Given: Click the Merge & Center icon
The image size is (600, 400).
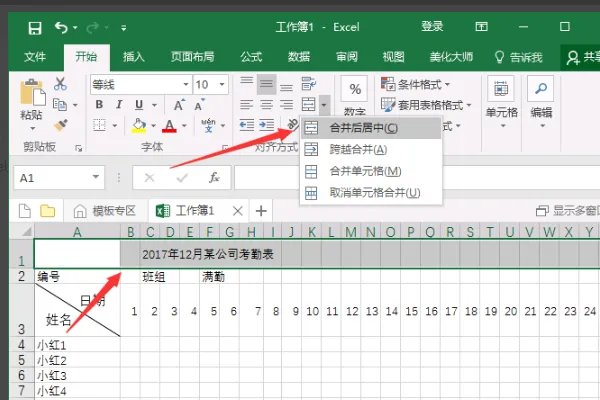Looking at the screenshot, I should tap(309, 104).
